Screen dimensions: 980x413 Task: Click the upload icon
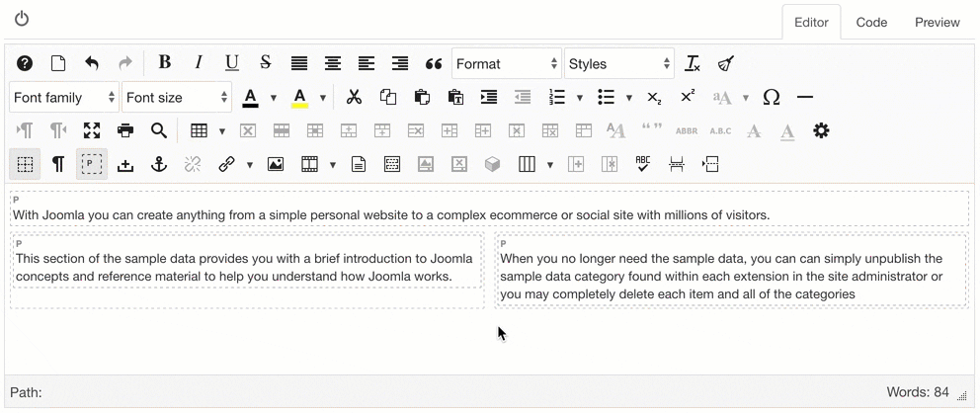tap(125, 164)
